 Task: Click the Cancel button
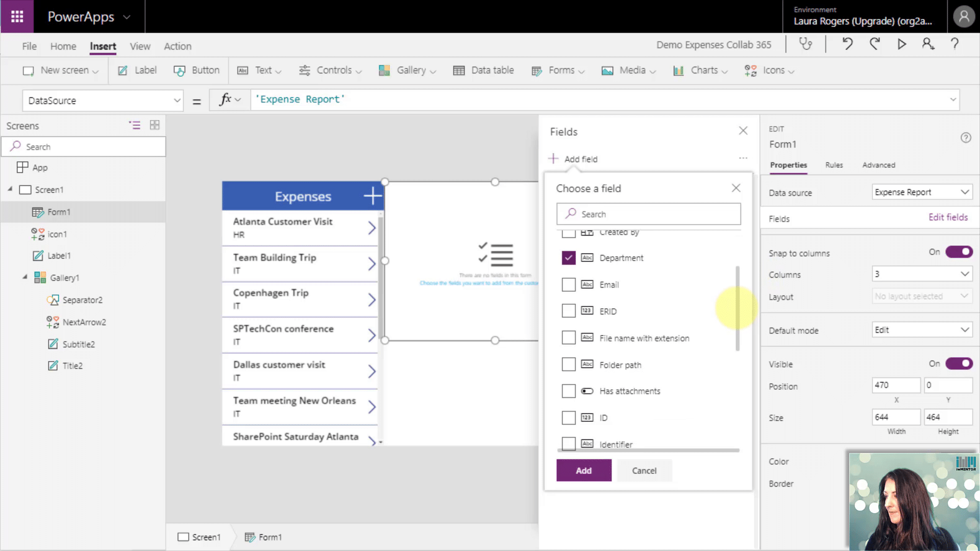[644, 470]
